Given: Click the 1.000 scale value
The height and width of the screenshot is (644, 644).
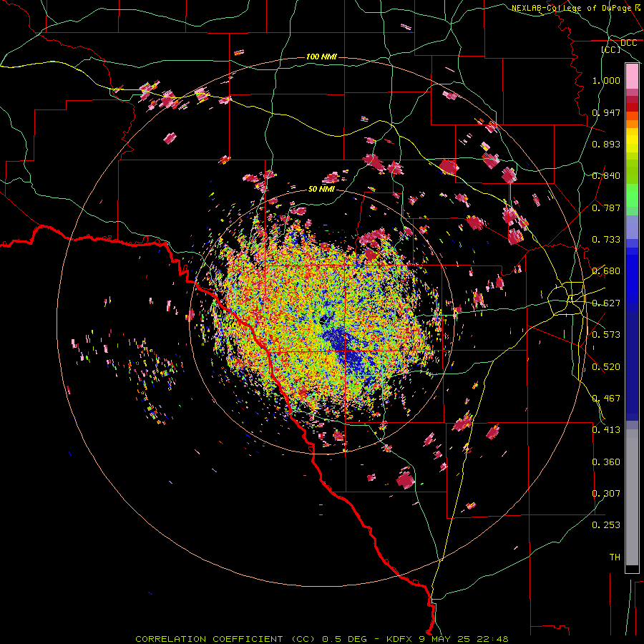Looking at the screenshot, I should (x=606, y=80).
